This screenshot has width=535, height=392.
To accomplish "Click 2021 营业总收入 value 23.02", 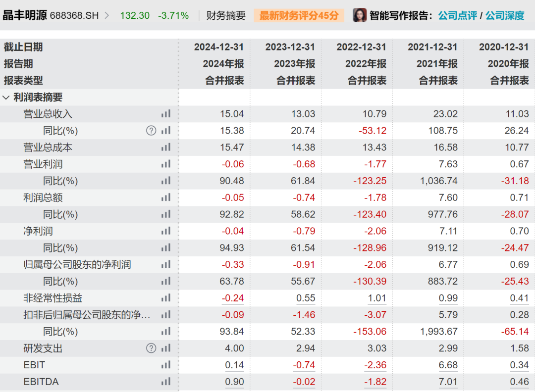I will pos(446,114).
